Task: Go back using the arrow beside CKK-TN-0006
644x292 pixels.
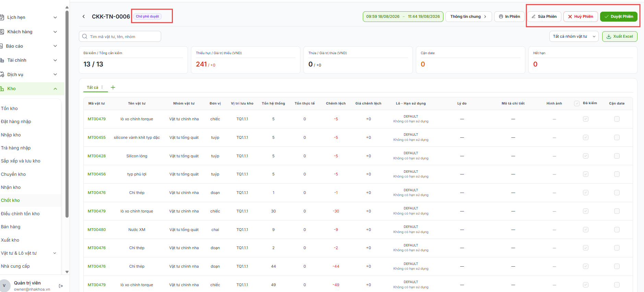Action: point(84,16)
